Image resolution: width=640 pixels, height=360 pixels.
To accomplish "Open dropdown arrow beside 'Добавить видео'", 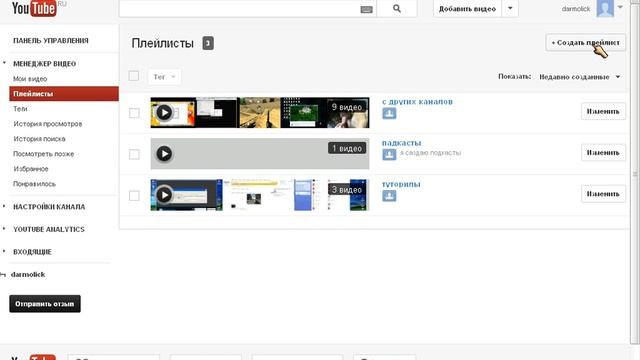I will 510,9.
